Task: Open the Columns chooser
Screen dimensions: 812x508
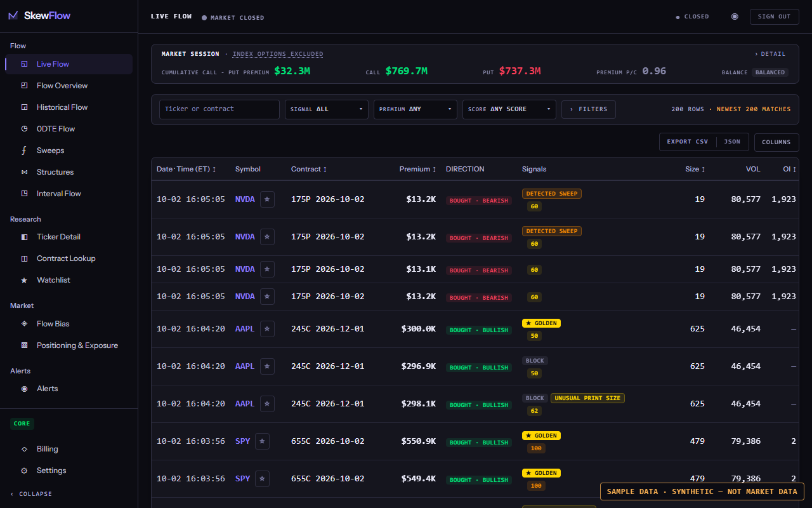Action: [776, 142]
